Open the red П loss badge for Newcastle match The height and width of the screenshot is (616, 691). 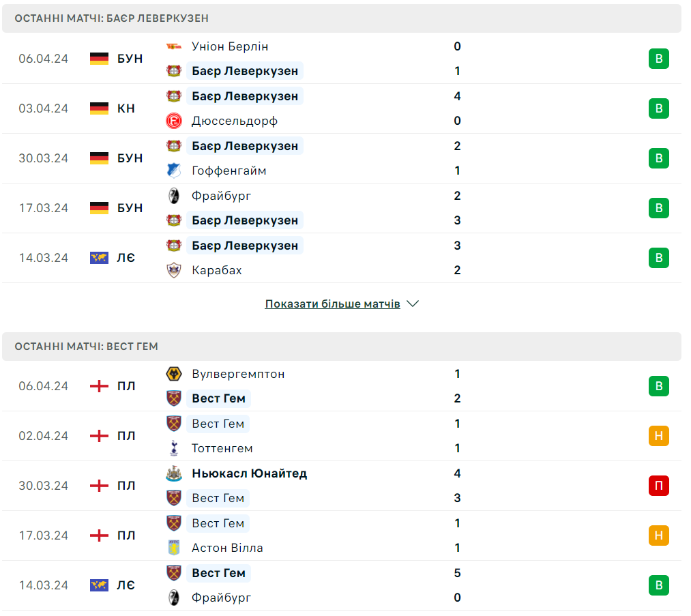[658, 486]
